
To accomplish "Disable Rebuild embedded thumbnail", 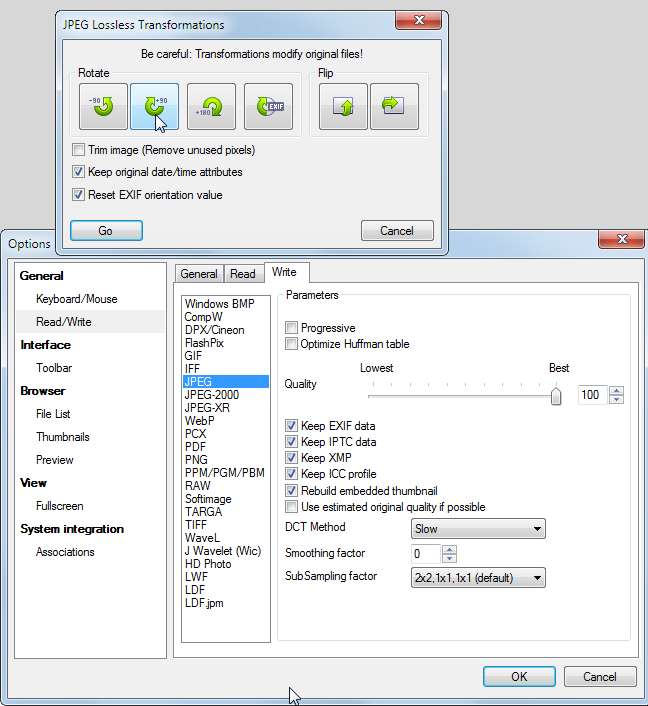I will [291, 490].
